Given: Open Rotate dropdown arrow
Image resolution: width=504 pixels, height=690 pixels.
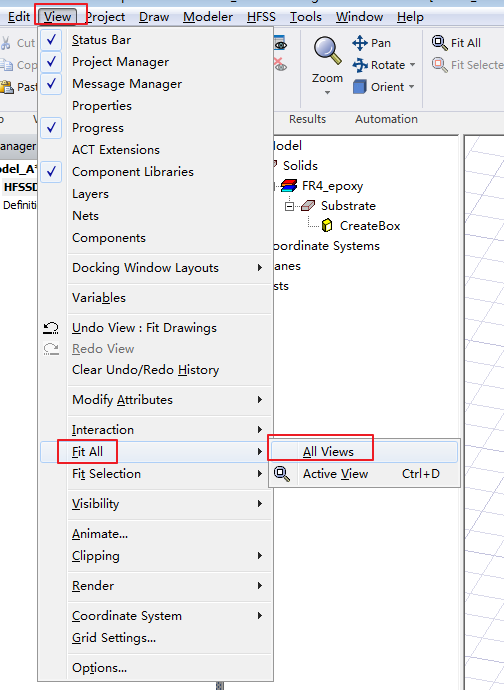Looking at the screenshot, I should click(x=412, y=65).
